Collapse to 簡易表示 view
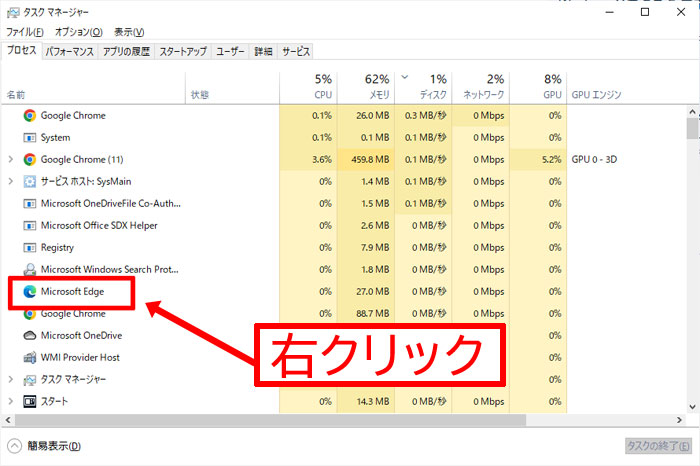 point(46,446)
